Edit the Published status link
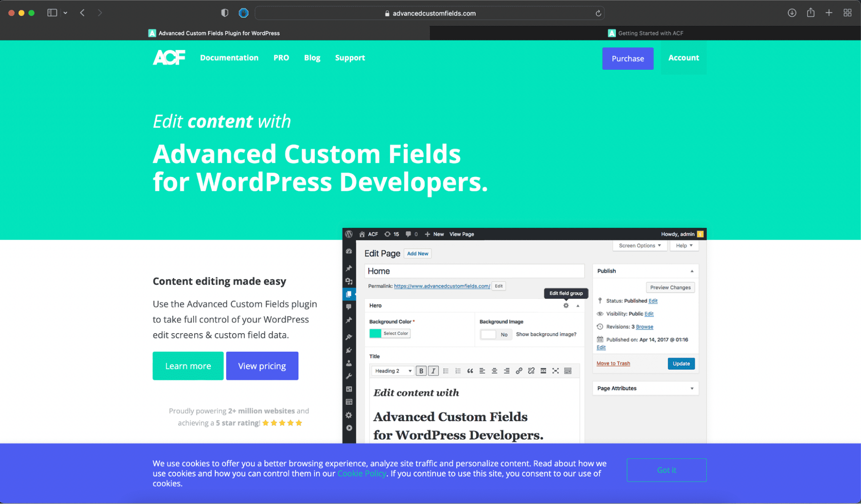The height and width of the screenshot is (504, 861). click(x=653, y=301)
